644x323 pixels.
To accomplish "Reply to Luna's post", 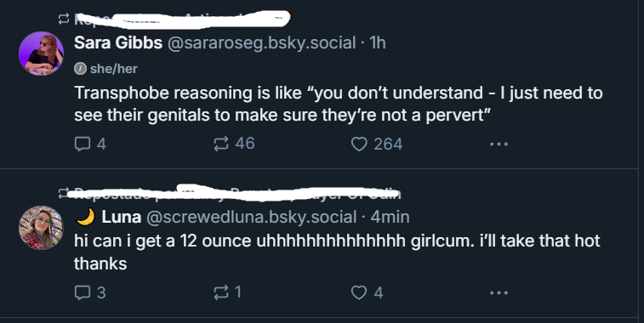I will tap(90, 292).
